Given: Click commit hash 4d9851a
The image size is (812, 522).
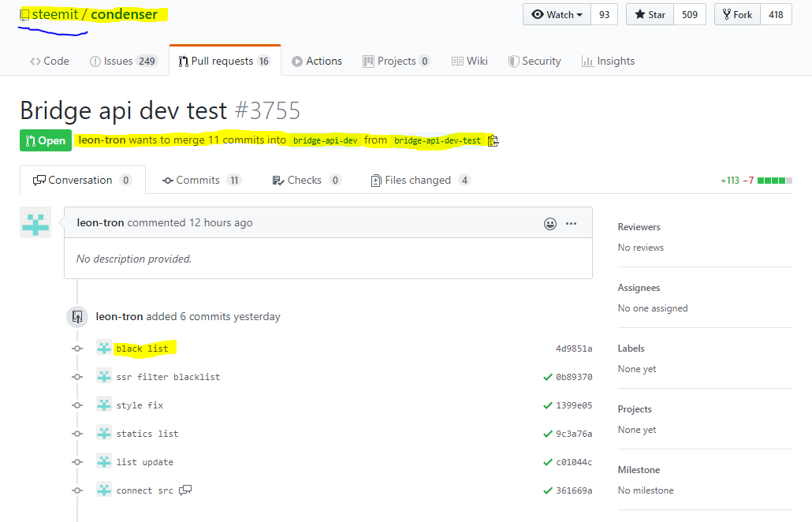Looking at the screenshot, I should [574, 349].
